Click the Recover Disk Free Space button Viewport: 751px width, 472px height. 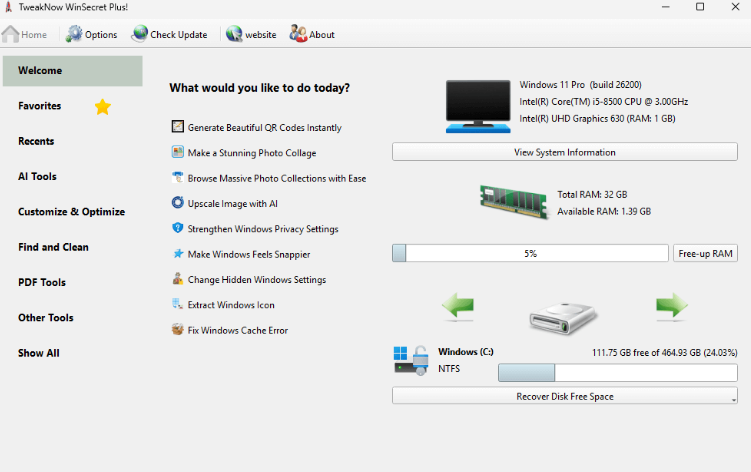[x=565, y=396]
